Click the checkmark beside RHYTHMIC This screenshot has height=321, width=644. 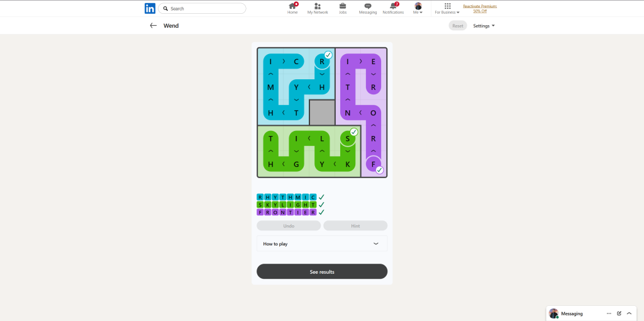(x=321, y=197)
